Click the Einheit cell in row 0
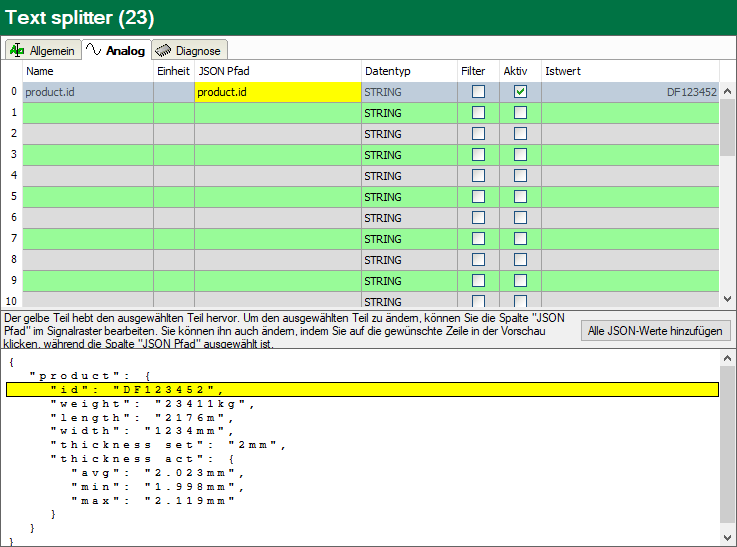Viewport: 737px width, 547px height. coord(173,92)
